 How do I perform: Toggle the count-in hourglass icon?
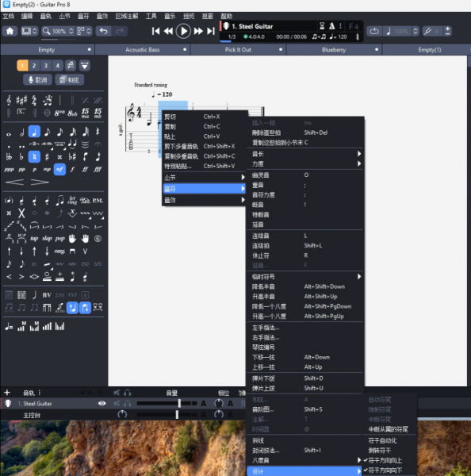tap(322, 26)
